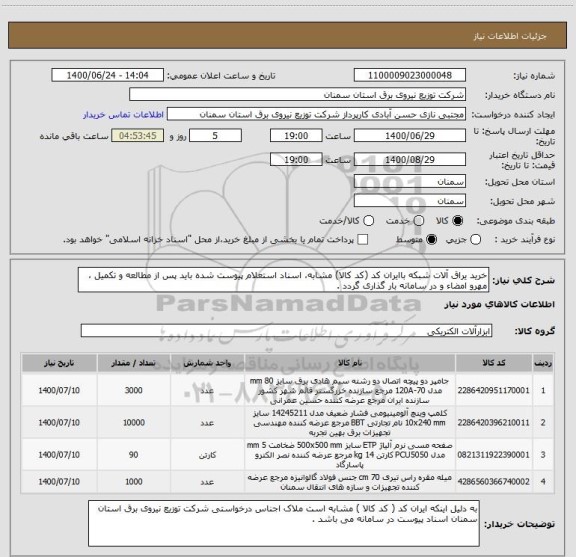Click quantity 90 in row 3
576x557 pixels.
click(x=133, y=455)
